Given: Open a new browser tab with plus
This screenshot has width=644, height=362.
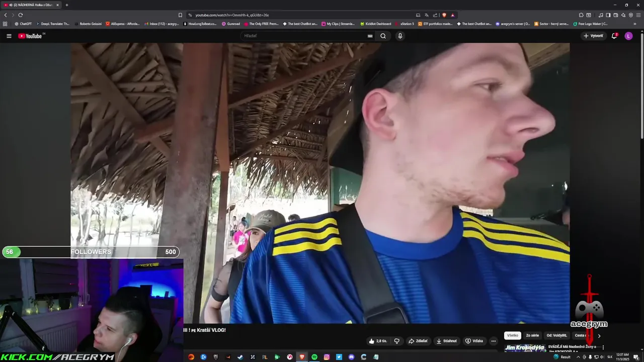Looking at the screenshot, I should tap(66, 5).
